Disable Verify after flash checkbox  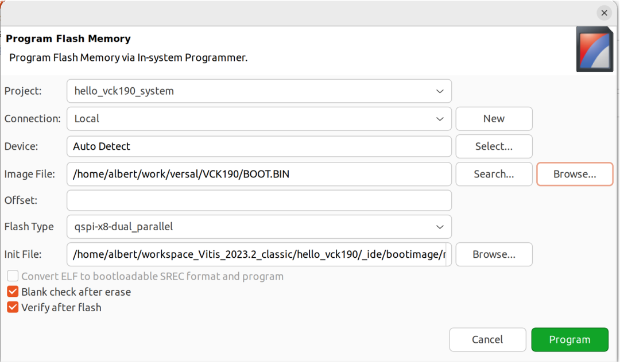point(13,307)
